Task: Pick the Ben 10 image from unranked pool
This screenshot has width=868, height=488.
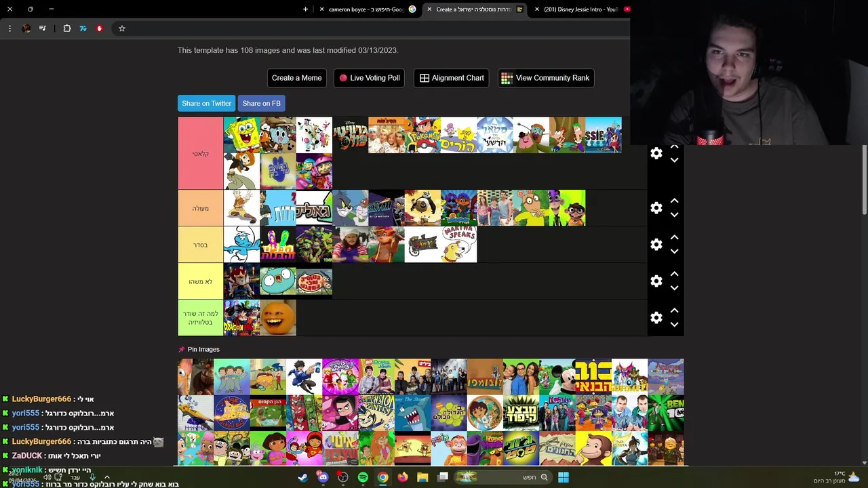Action: (666, 413)
